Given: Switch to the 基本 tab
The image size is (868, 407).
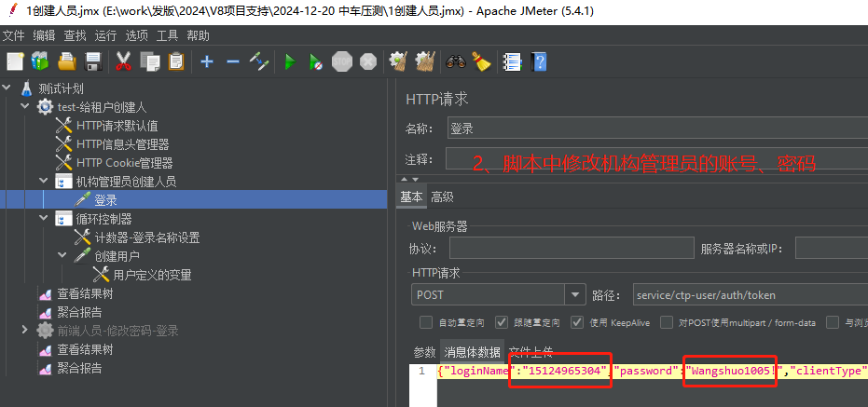Looking at the screenshot, I should pos(411,197).
